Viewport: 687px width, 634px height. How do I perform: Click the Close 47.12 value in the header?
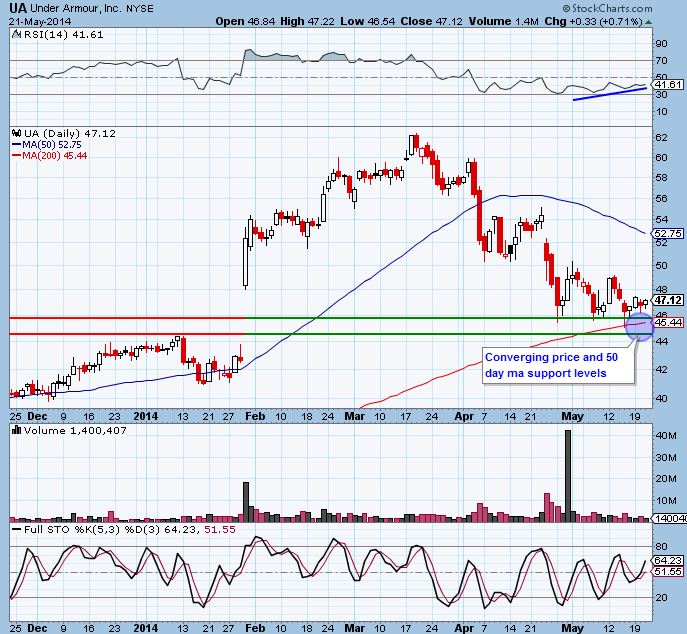[431, 21]
